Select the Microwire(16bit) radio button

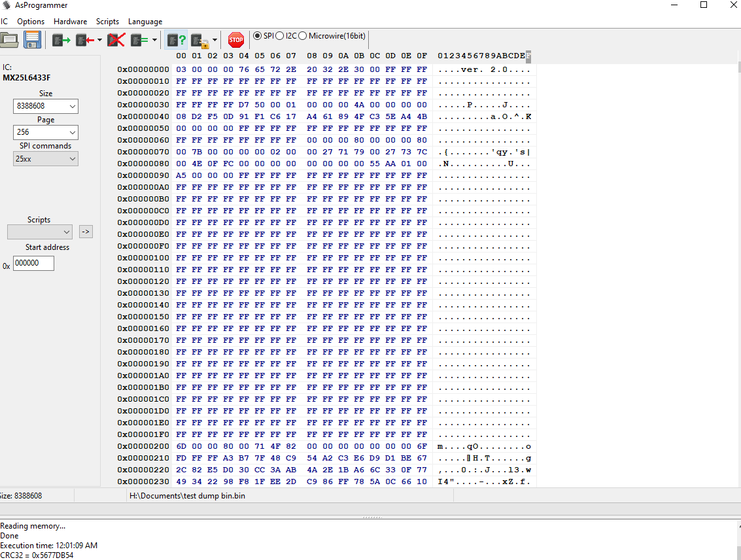point(303,35)
